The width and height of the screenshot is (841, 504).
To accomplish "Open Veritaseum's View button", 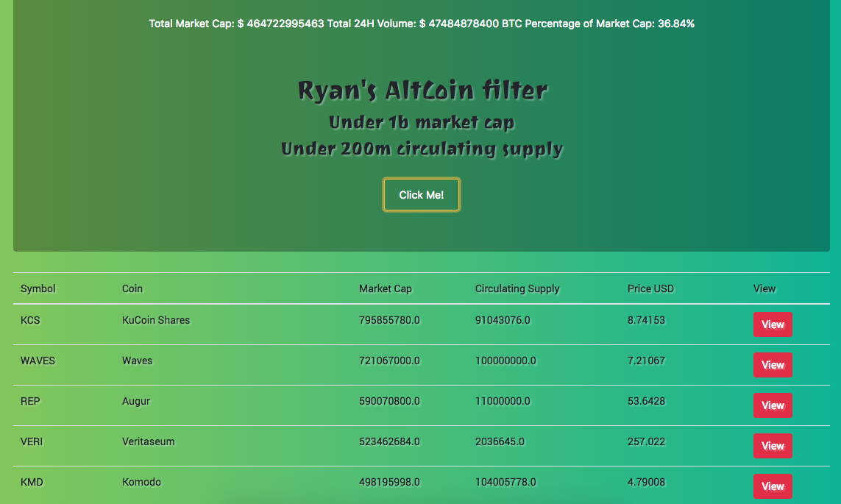I will tap(773, 446).
